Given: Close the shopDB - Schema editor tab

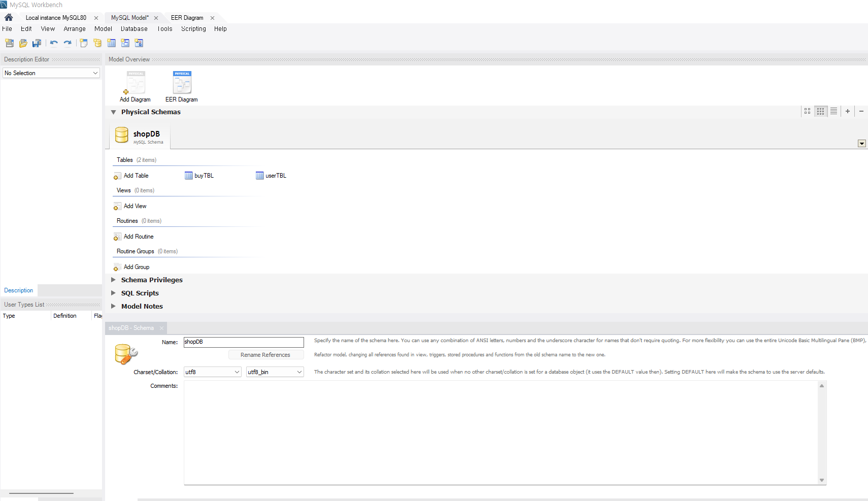Looking at the screenshot, I should pos(161,328).
